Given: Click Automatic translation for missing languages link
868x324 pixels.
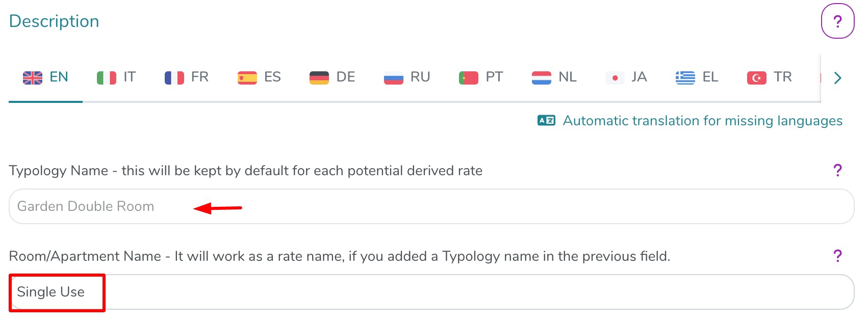Looking at the screenshot, I should pos(702,121).
